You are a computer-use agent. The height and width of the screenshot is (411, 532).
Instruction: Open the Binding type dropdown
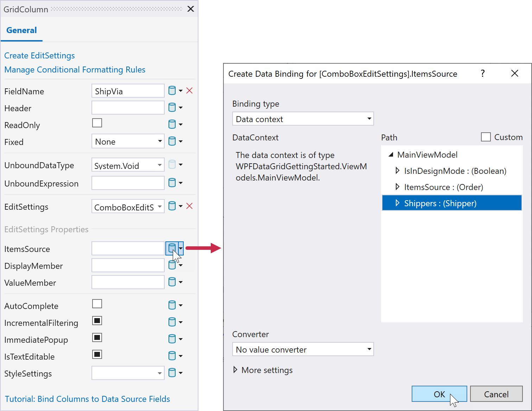[303, 119]
